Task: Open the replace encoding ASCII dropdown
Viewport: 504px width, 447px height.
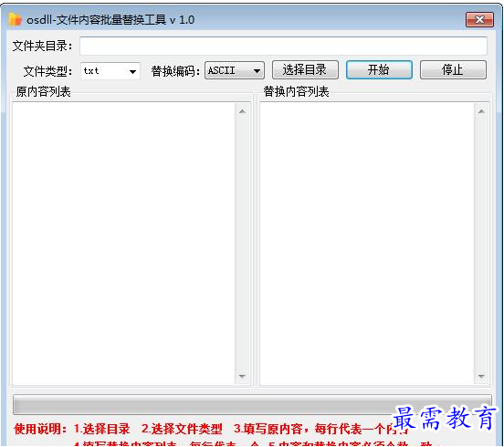Action: [x=235, y=70]
